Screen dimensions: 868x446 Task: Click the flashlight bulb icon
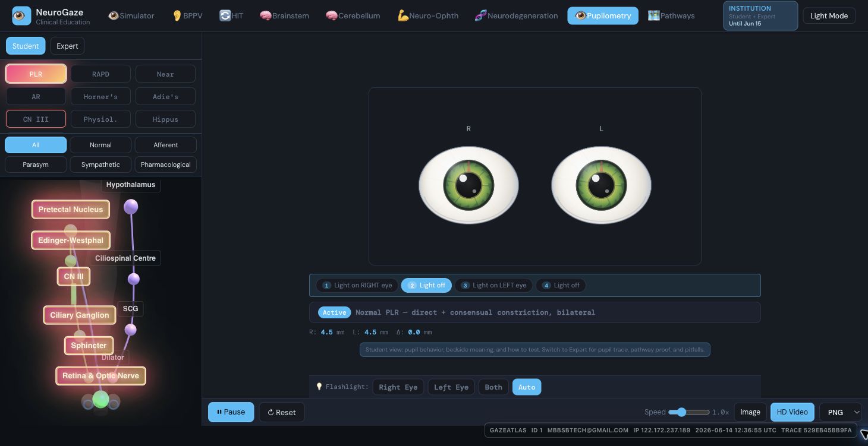319,387
